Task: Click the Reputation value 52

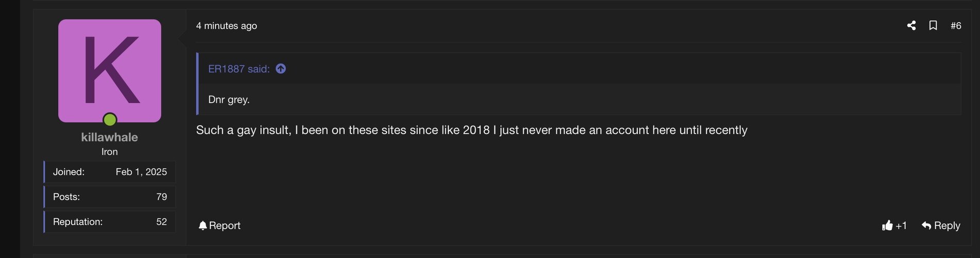Action: [162, 222]
